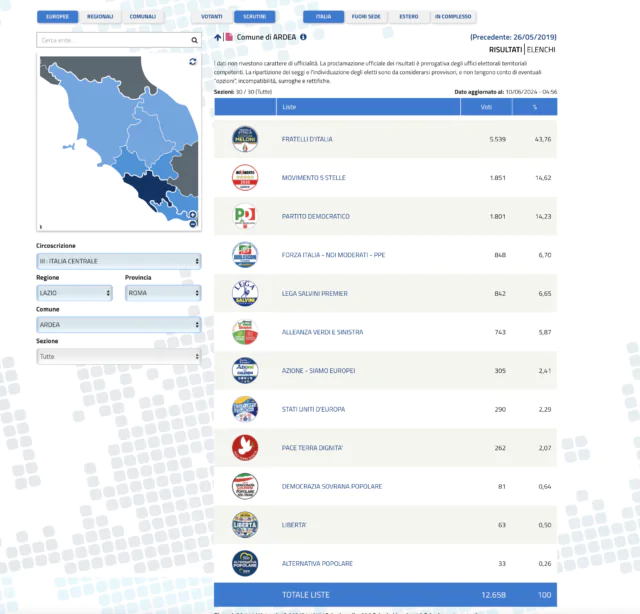Click the info icon after ARDEA

tap(303, 37)
